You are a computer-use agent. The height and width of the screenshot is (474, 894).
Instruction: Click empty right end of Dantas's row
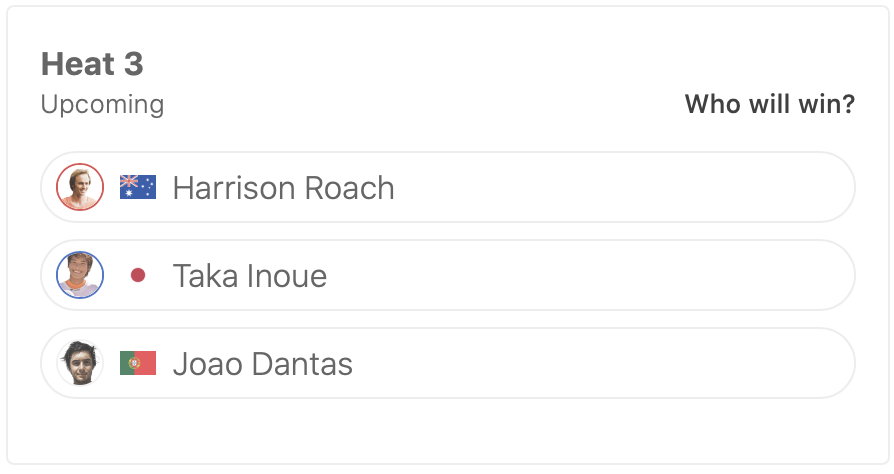point(780,363)
